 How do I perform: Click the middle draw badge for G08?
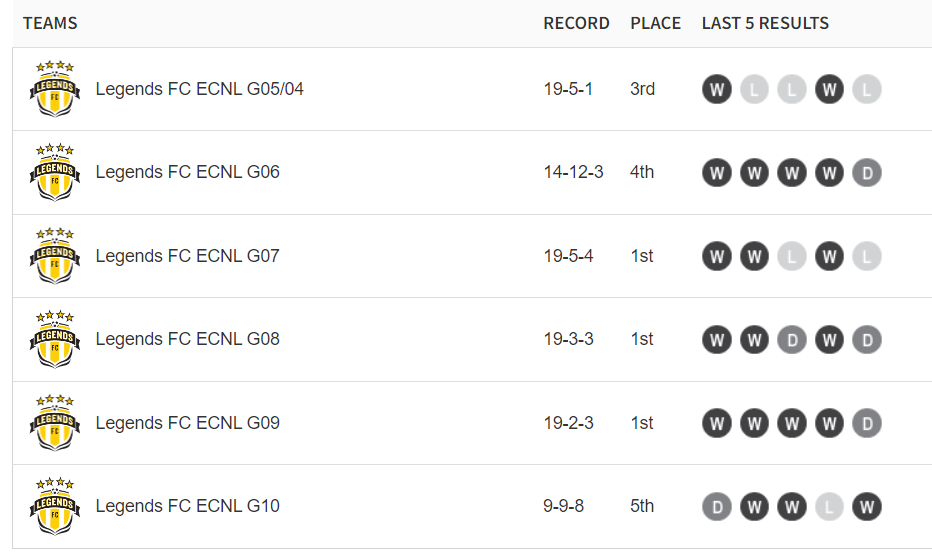coord(792,340)
